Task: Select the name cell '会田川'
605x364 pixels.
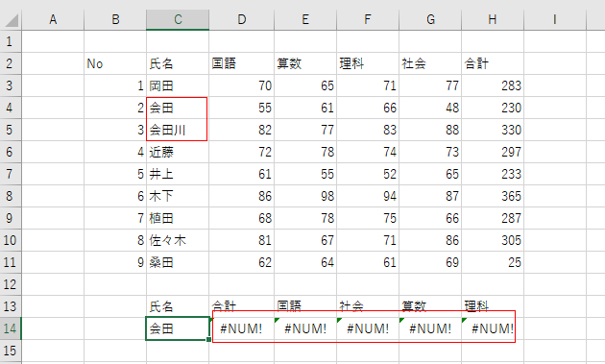Action: 178,130
